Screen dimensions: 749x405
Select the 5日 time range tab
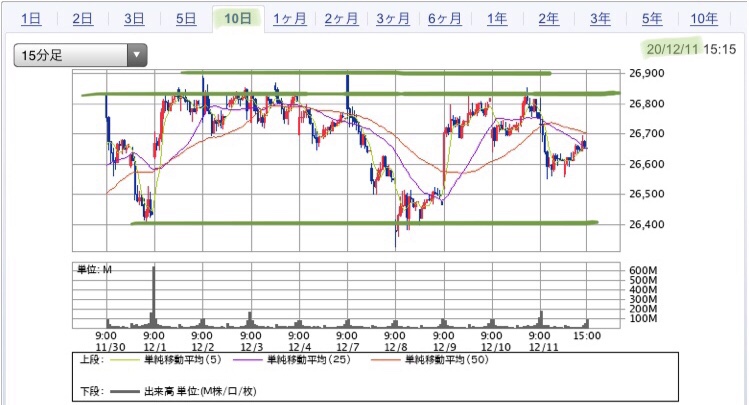point(186,19)
